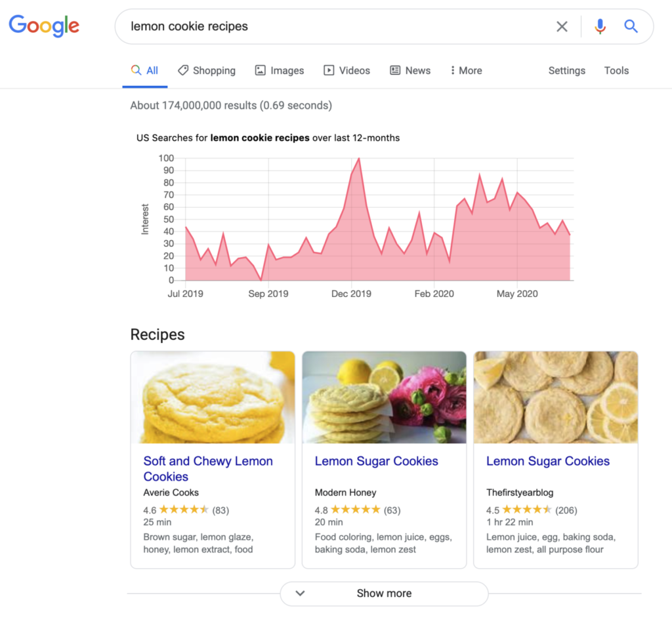The height and width of the screenshot is (629, 672).
Task: Open search Tools options
Action: tap(616, 70)
